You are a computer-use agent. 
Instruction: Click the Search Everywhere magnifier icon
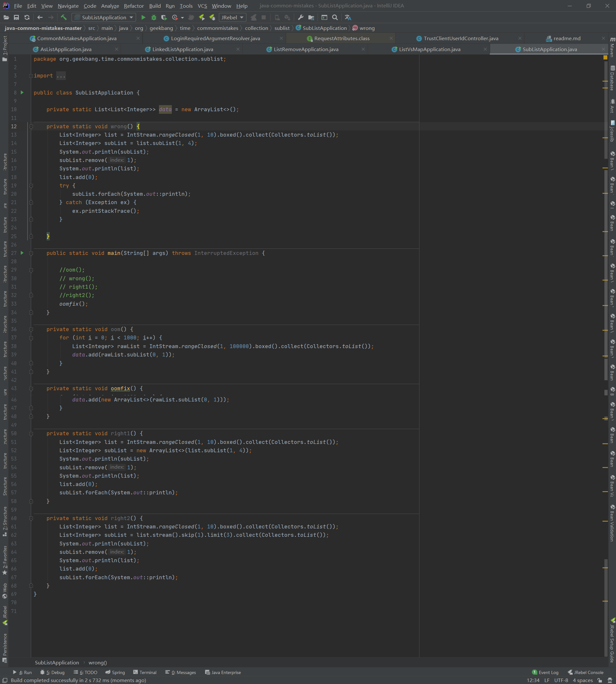point(335,18)
